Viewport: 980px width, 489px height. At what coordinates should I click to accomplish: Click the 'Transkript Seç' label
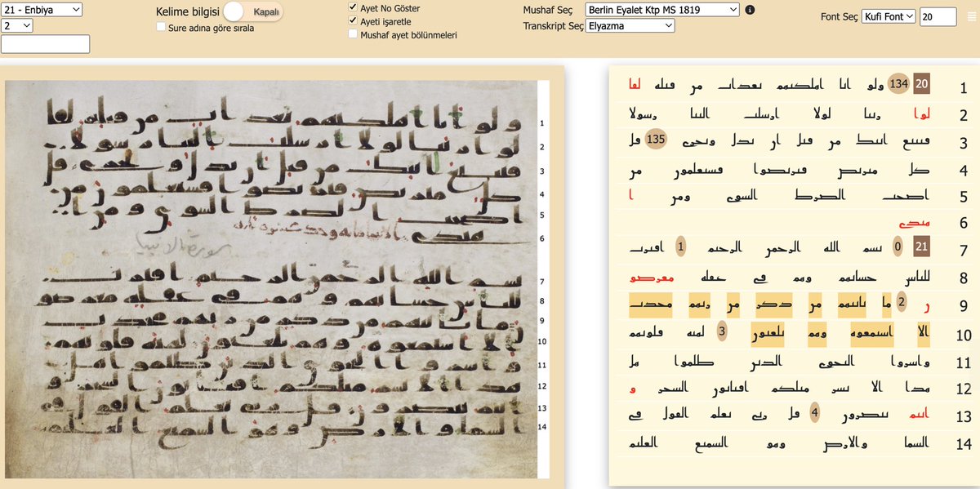[x=554, y=26]
